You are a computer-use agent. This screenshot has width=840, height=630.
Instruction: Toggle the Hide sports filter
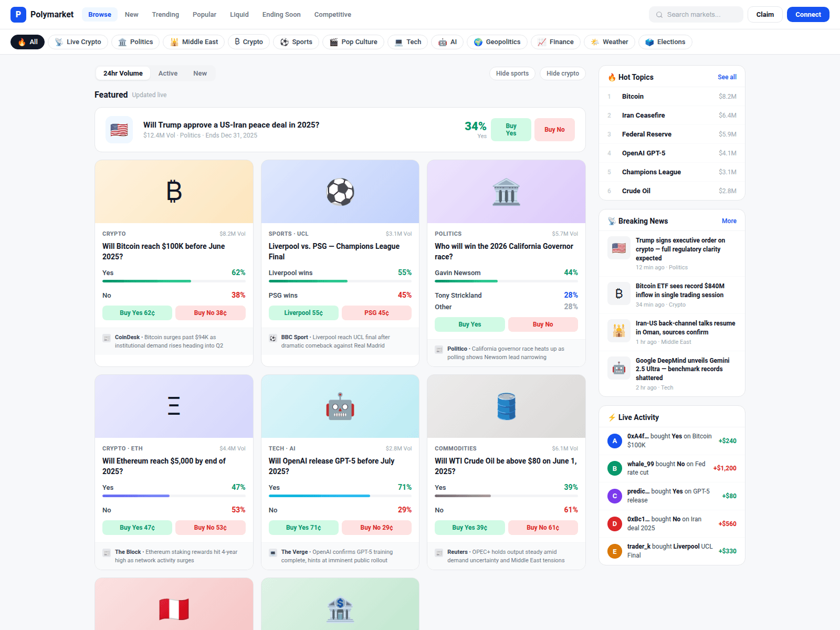[x=512, y=73]
